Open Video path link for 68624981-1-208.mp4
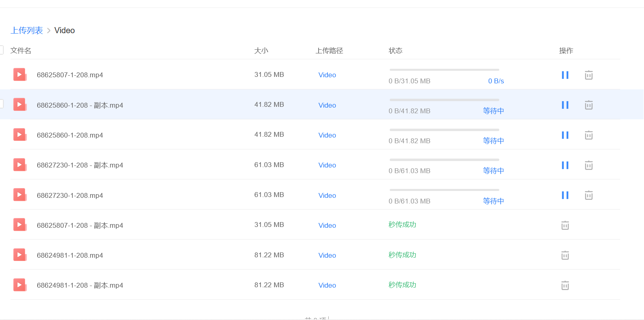644x320 pixels. coord(327,255)
